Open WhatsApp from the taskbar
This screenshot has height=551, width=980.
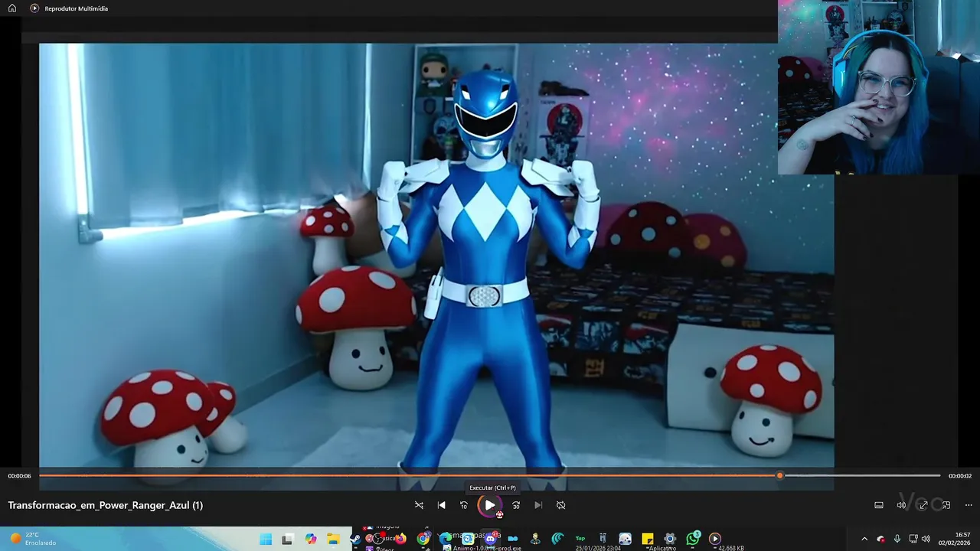click(693, 539)
